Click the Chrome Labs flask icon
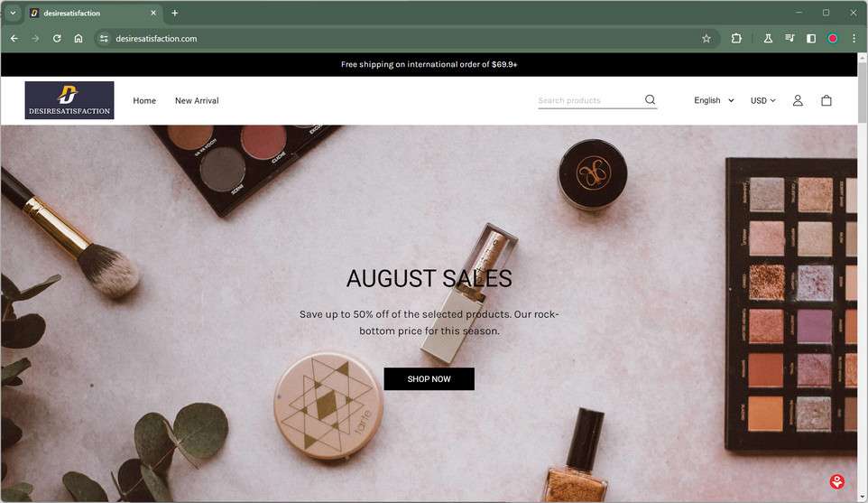Image resolution: width=868 pixels, height=503 pixels. 768,38
